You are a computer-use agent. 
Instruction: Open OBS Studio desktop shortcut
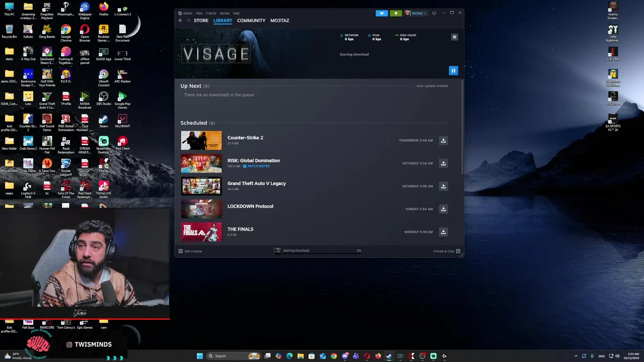pos(103,99)
